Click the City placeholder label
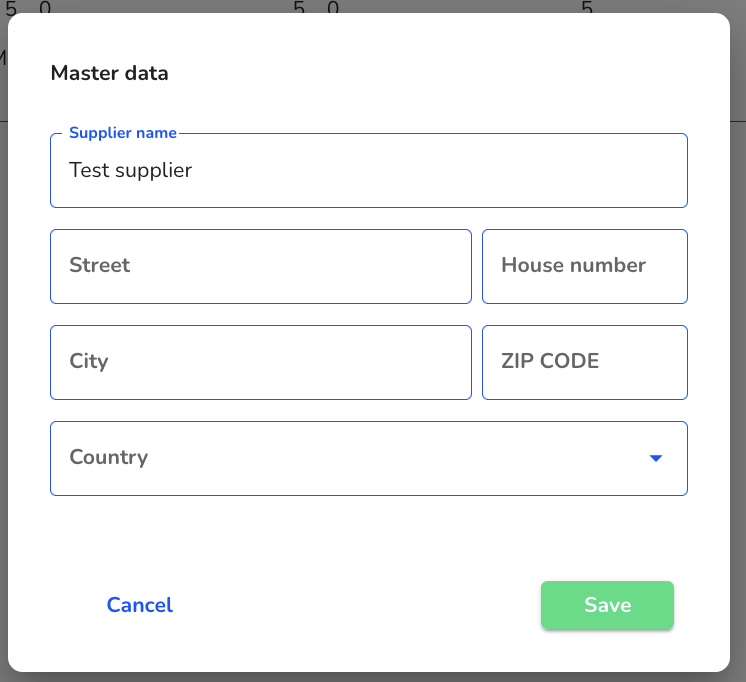The width and height of the screenshot is (746, 682). (x=89, y=361)
